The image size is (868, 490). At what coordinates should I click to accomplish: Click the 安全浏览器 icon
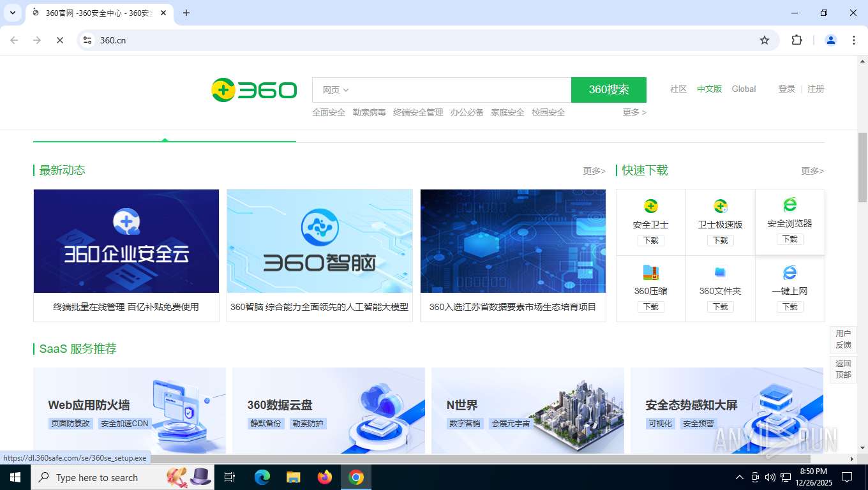tap(789, 205)
